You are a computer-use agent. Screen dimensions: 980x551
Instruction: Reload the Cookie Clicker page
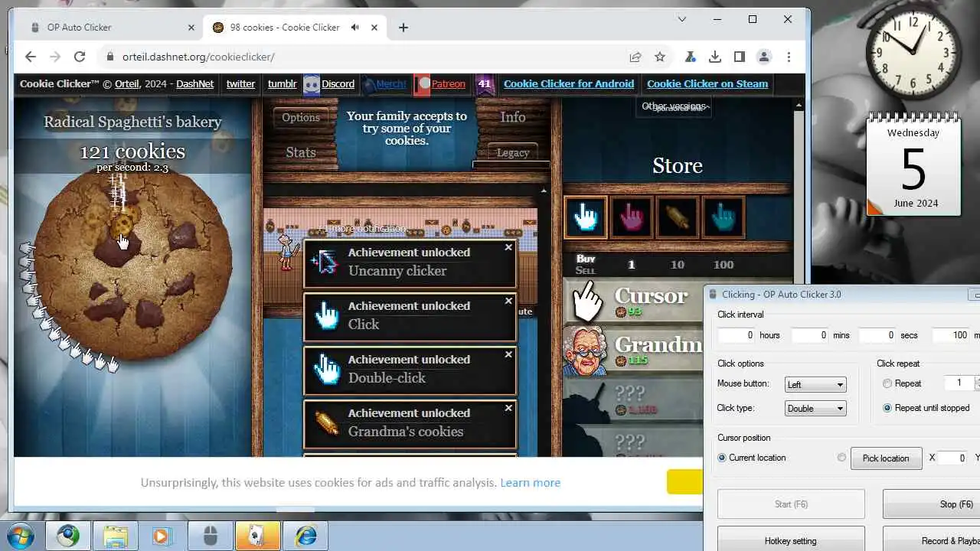[x=80, y=57]
